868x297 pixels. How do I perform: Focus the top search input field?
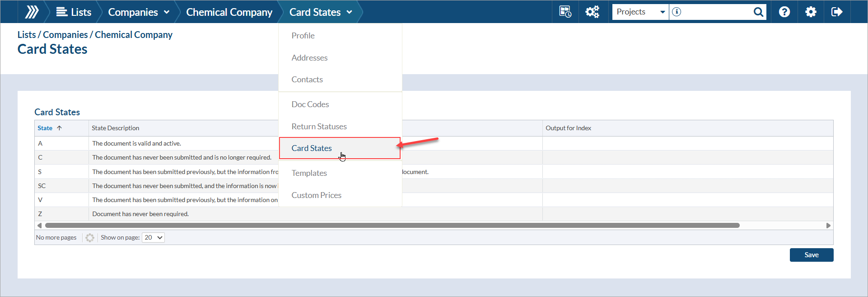[x=716, y=12]
